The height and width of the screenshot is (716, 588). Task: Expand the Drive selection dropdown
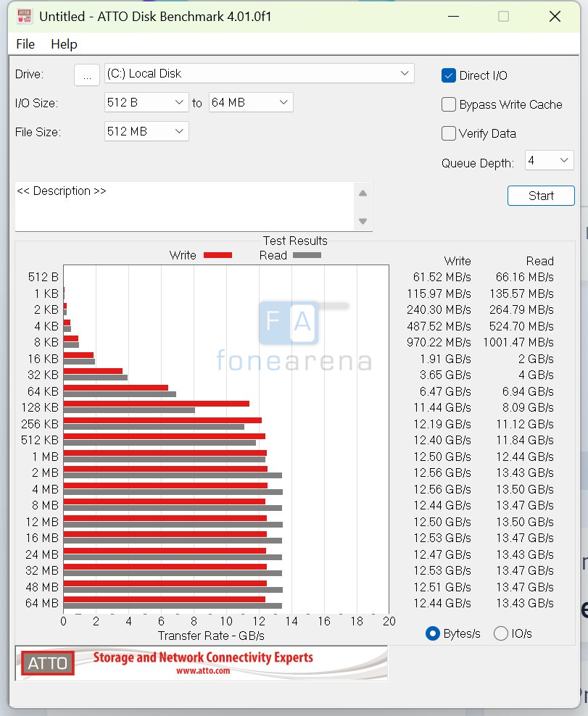coord(405,73)
